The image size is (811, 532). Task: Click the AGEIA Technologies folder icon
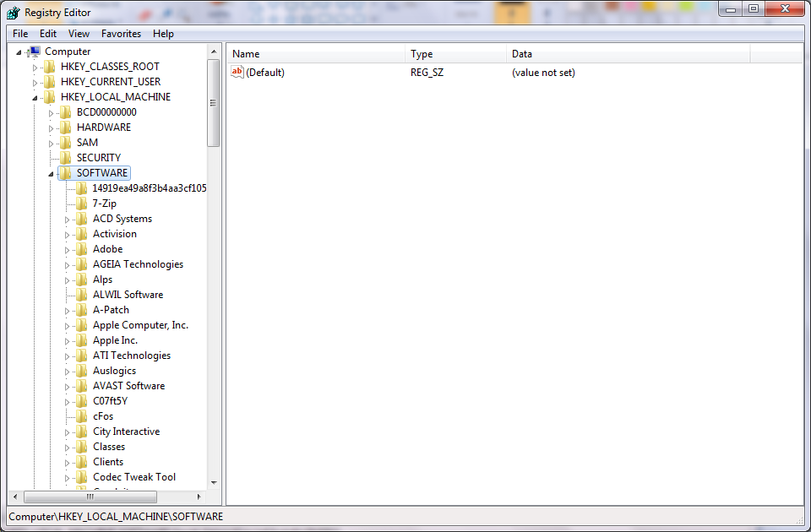pos(82,264)
